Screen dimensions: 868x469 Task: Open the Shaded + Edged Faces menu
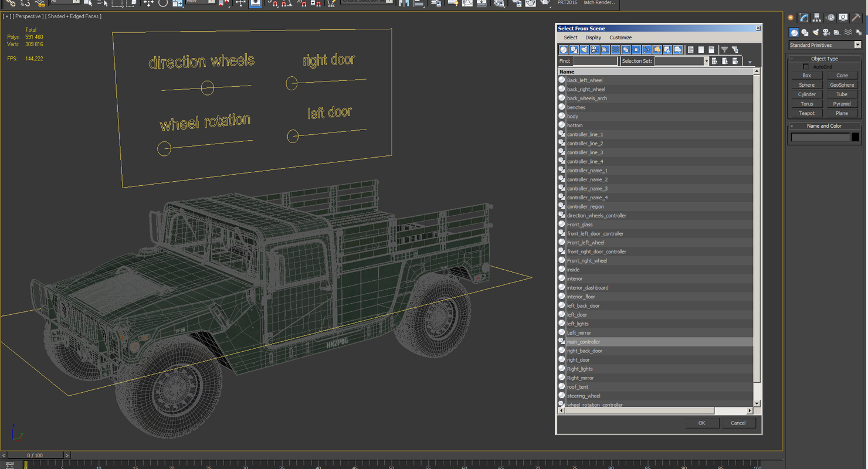tap(73, 16)
